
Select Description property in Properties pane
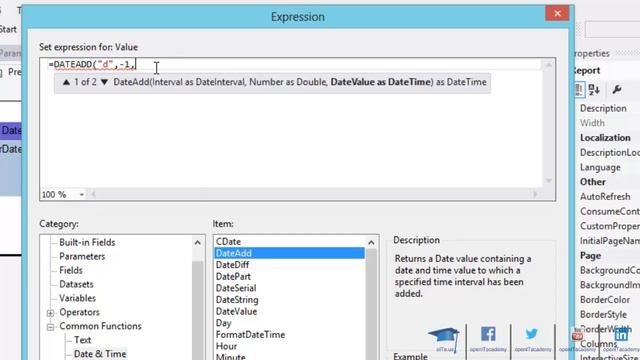[603, 109]
